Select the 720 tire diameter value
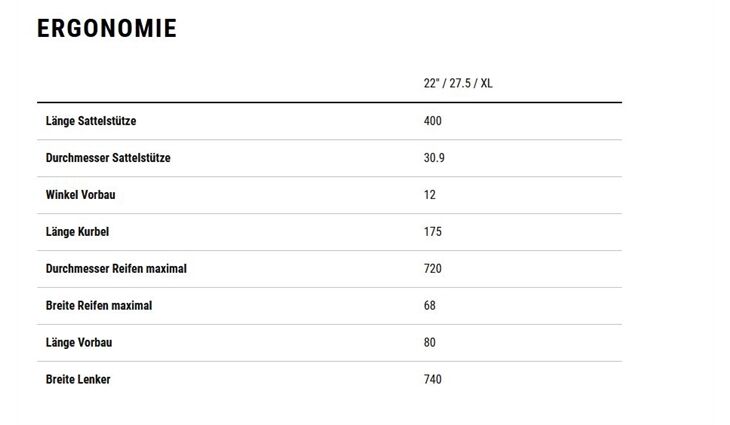This screenshot has height=425, width=730. 433,269
